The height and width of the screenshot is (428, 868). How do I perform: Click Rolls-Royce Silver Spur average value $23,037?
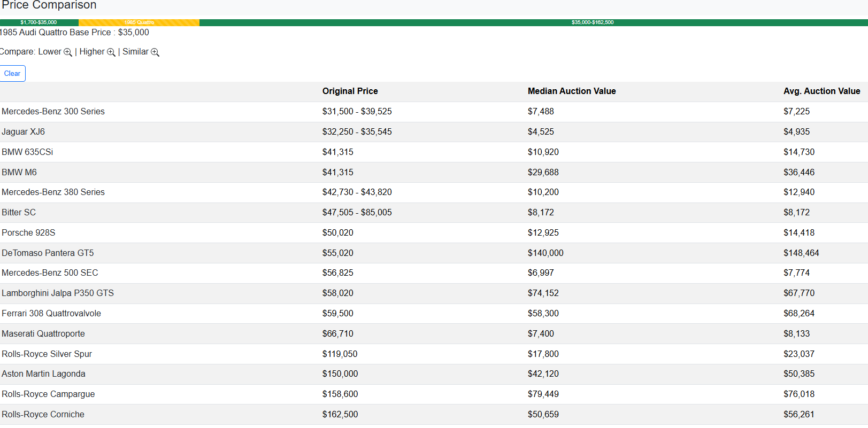click(799, 354)
